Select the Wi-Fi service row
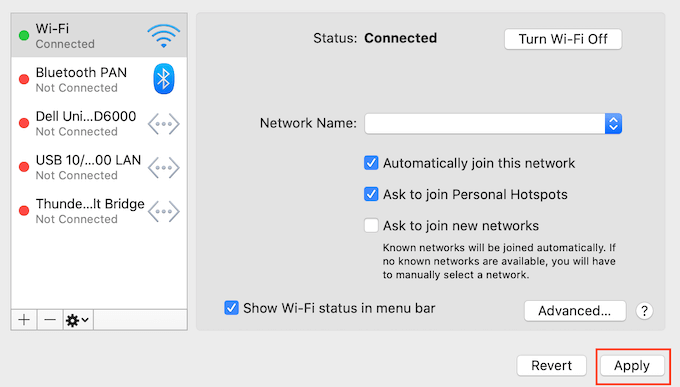This screenshot has height=387, width=680. pos(99,36)
